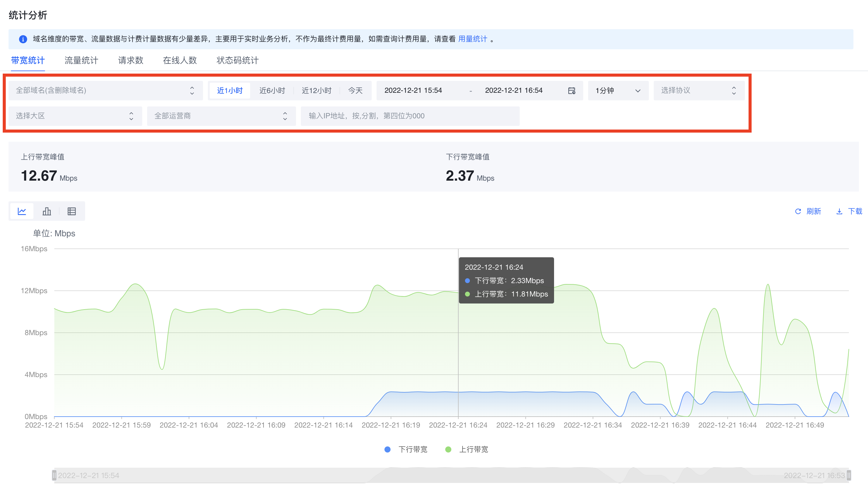Open the 1分钟 granularity dropdown

pos(618,91)
